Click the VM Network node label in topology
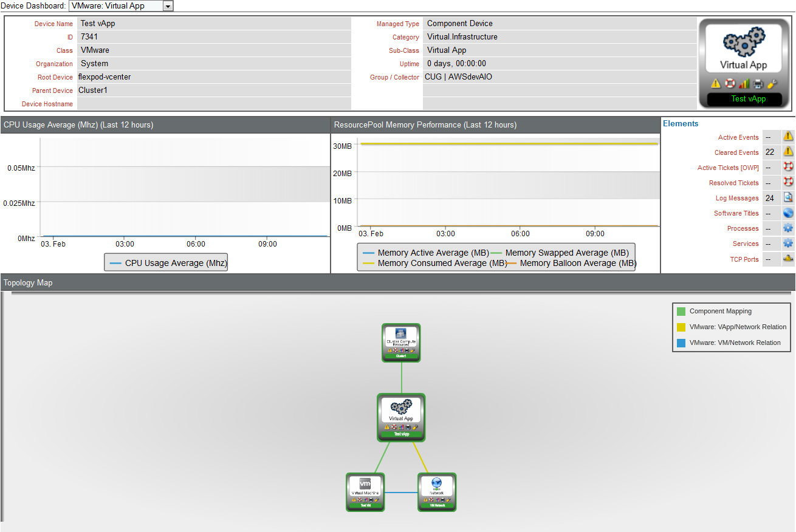The width and height of the screenshot is (796, 532). [437, 505]
